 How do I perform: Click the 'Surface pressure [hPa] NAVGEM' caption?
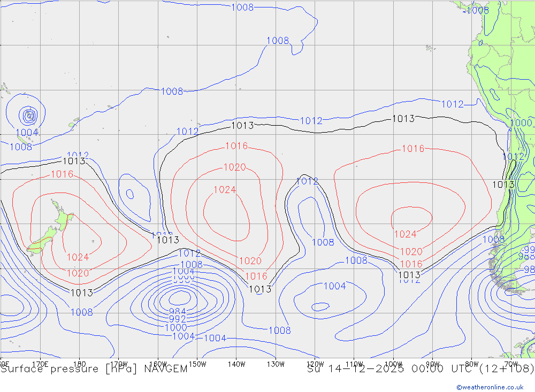pos(94,369)
